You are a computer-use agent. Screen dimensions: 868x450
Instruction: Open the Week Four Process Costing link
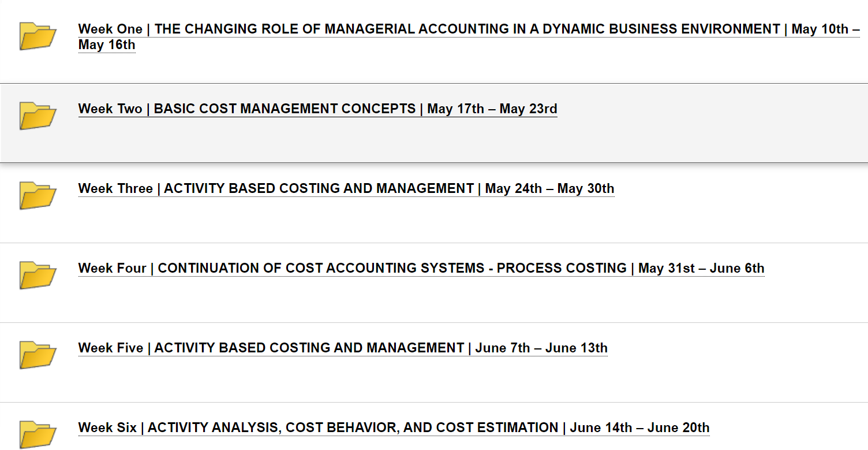pyautogui.click(x=421, y=268)
